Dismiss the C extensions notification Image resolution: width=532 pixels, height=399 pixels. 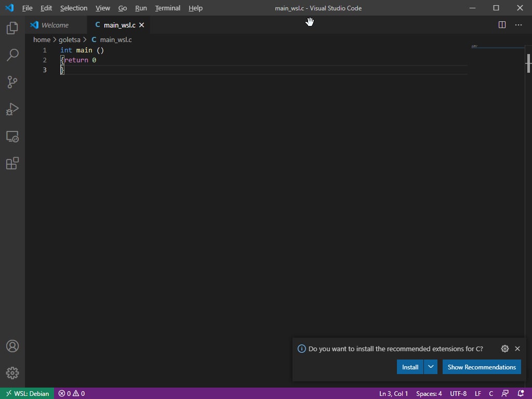coord(517,349)
